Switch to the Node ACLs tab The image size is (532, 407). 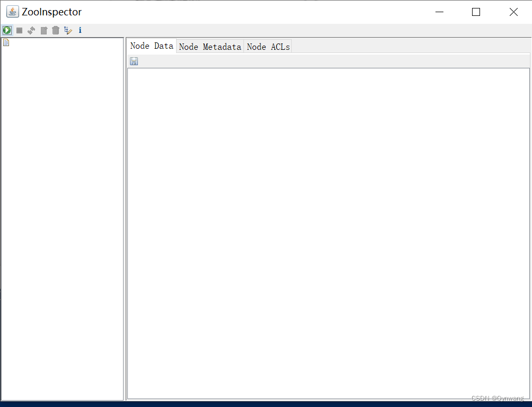point(268,47)
